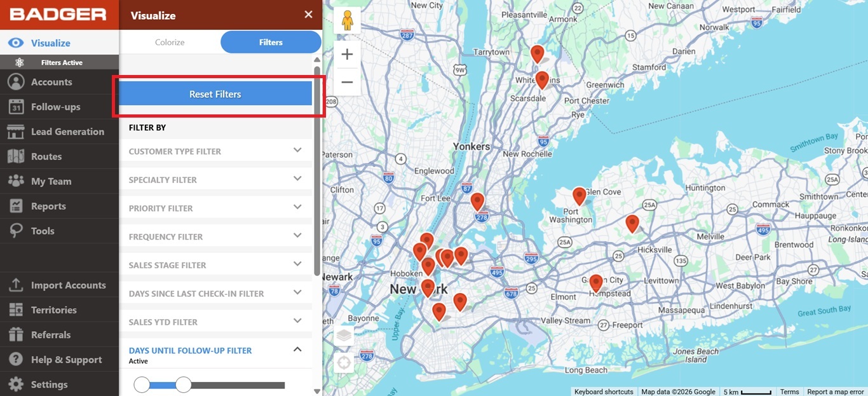This screenshot has width=868, height=396.
Task: Close the Visualize panel
Action: [308, 15]
